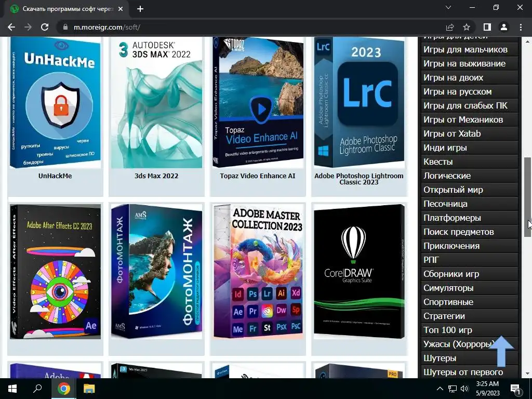Open Топ 100 игр category

[469, 330]
